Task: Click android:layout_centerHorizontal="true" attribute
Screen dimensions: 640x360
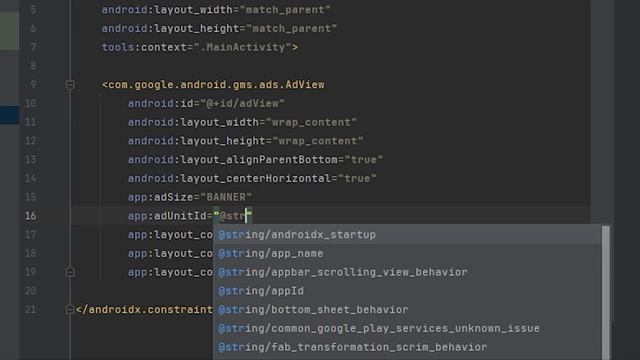Action: pos(252,178)
